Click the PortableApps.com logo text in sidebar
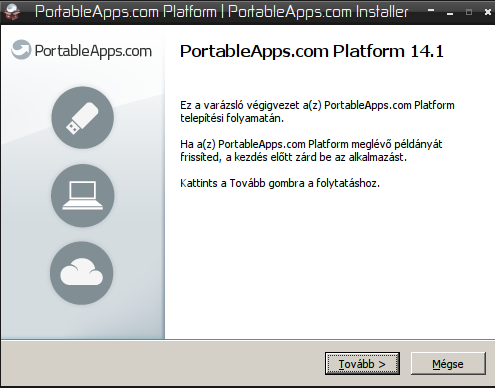The image size is (495, 388). click(x=93, y=51)
